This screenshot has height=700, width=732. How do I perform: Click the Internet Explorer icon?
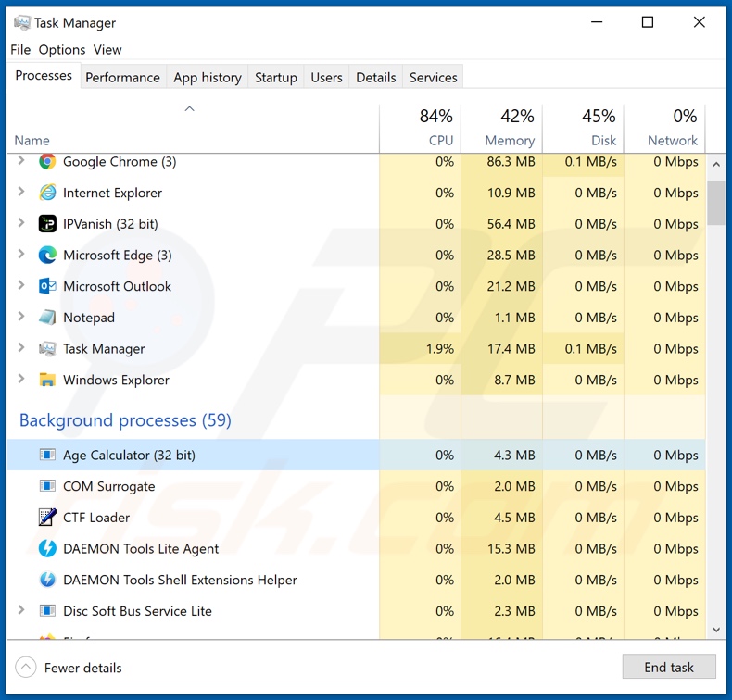tap(47, 193)
